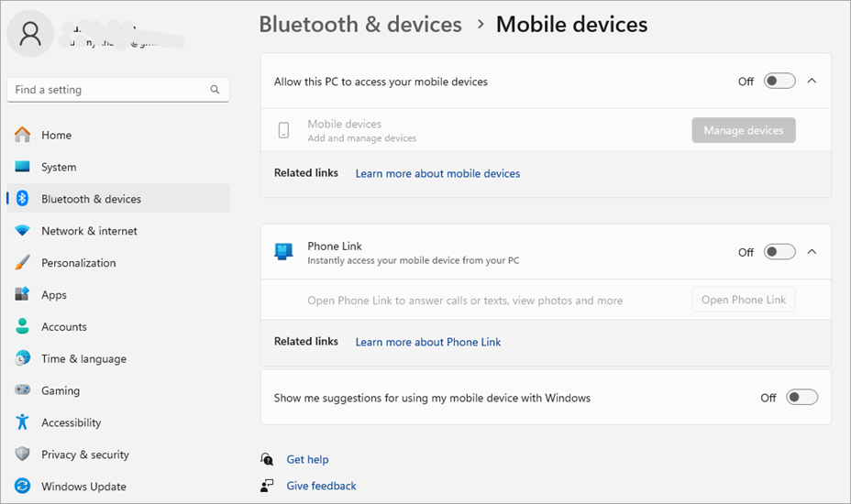Enable Allow this PC to access mobile devices
851x504 pixels.
coord(779,82)
